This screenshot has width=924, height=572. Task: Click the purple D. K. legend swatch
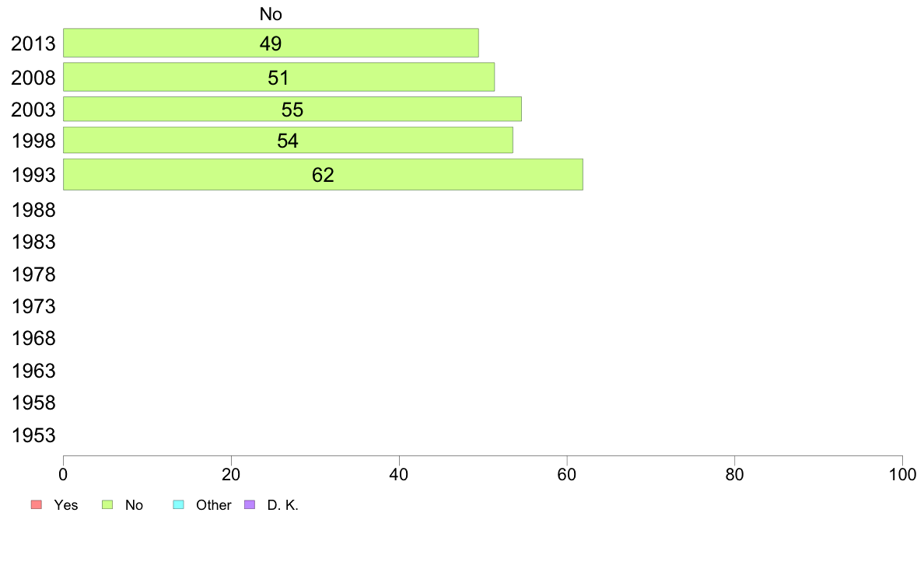250,505
